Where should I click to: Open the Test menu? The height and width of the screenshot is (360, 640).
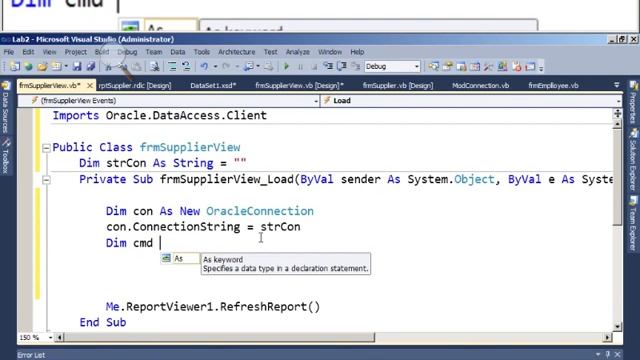click(x=270, y=52)
